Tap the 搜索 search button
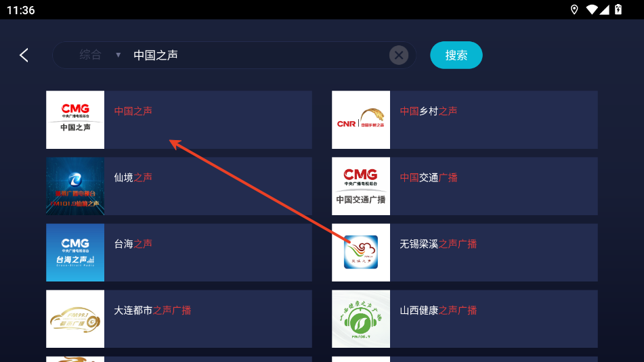 [456, 55]
